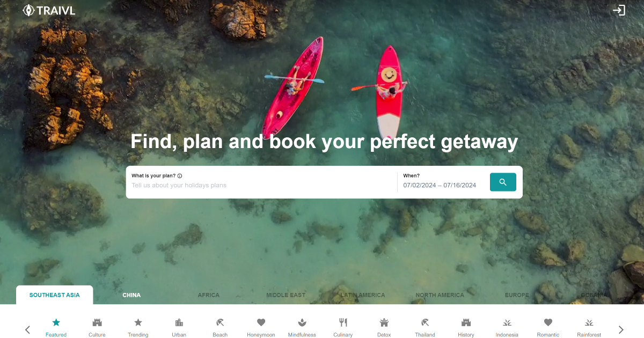Choose the Culinary fork-and-knife category

343,327
